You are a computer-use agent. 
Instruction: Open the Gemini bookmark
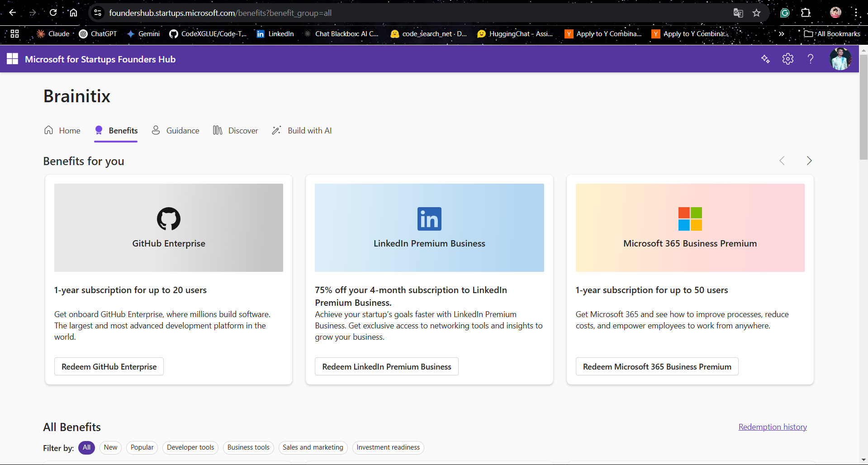(x=143, y=33)
